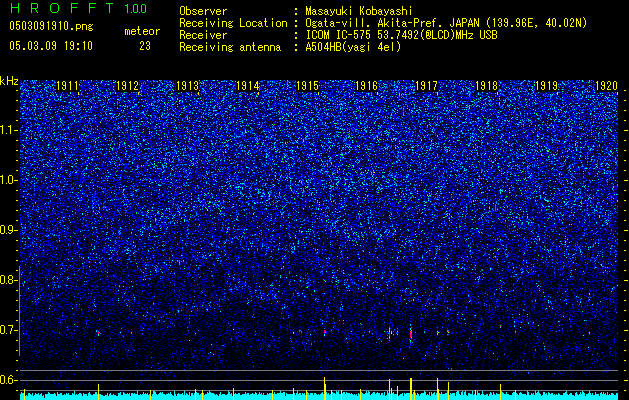
Task: Click the 'Receiver' field label
Action: click(203, 35)
